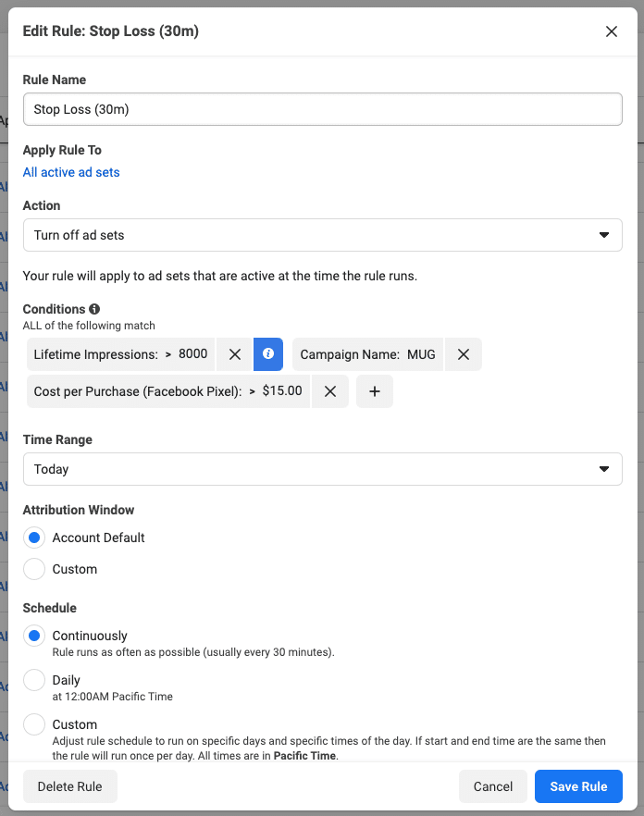Add a new condition with plus button

pos(375,391)
